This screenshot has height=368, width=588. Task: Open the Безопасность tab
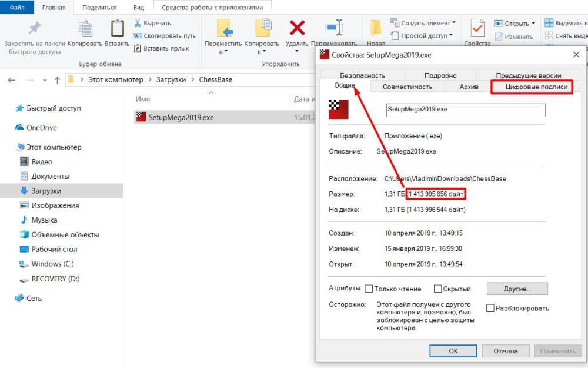[x=362, y=75]
